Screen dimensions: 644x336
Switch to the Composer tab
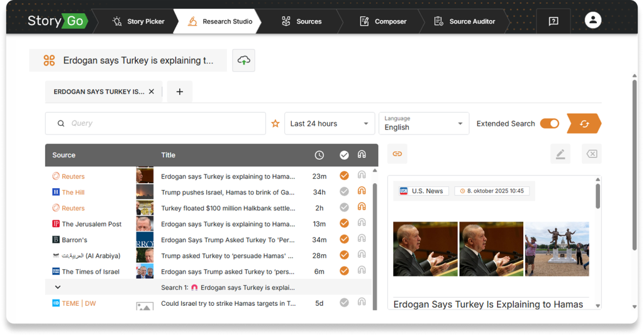pos(384,21)
